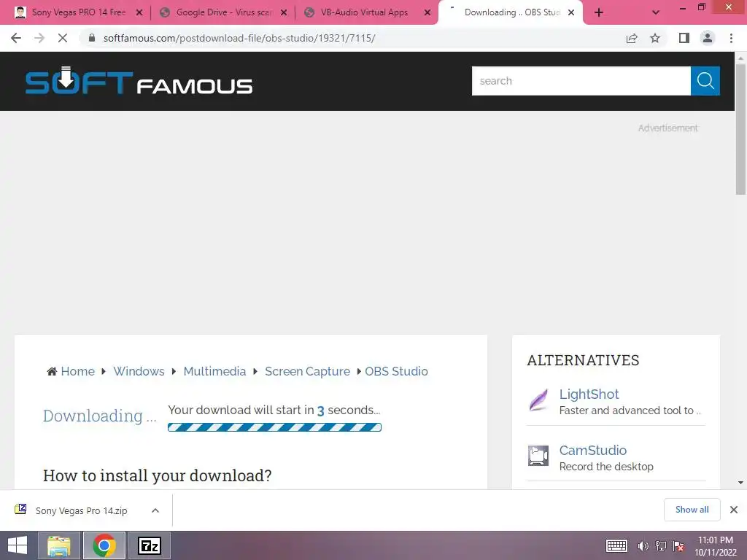The image size is (747, 560).
Task: Click the zip file icon in downloads bar
Action: coord(20,510)
